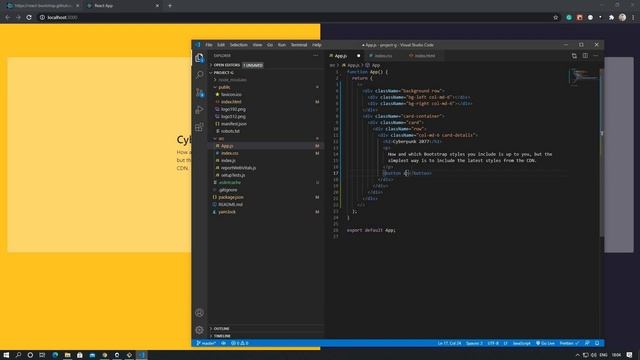Image resolution: width=640 pixels, height=360 pixels.
Task: Open the Help menu
Action: tap(316, 45)
